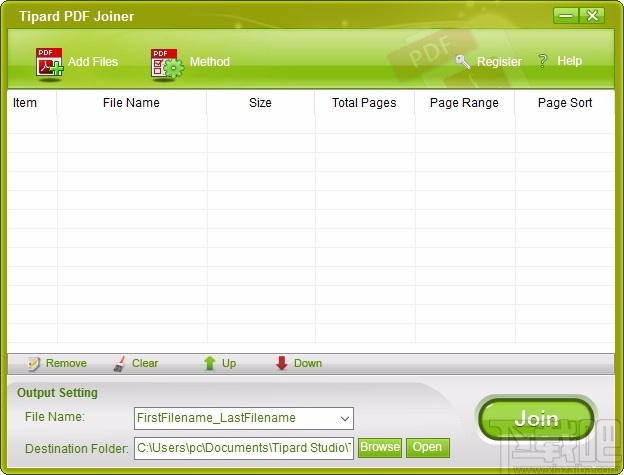Click the Browse button
The width and height of the screenshot is (624, 475).
click(x=380, y=448)
